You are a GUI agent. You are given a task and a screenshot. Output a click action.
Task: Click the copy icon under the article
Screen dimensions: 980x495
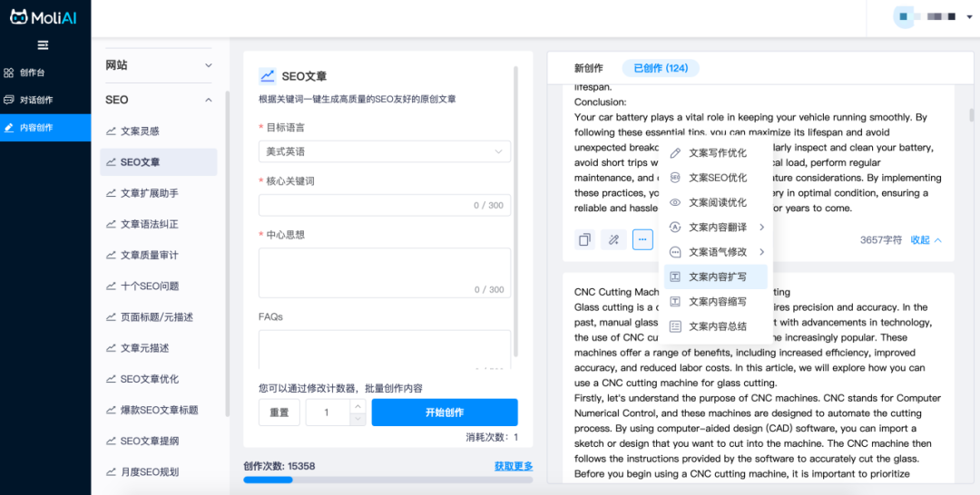tap(585, 239)
